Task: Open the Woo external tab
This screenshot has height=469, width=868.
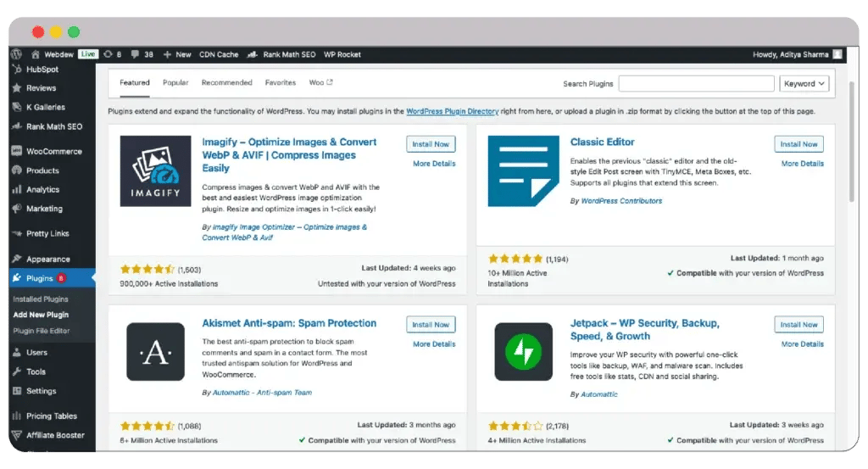Action: pyautogui.click(x=320, y=82)
